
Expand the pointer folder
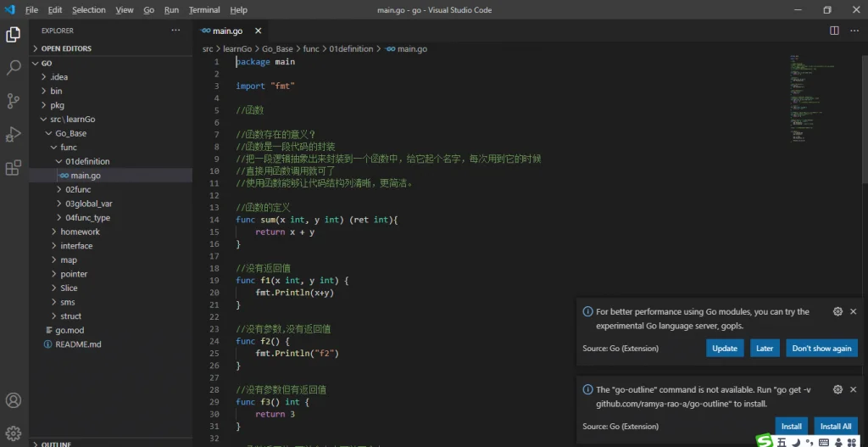111,274
